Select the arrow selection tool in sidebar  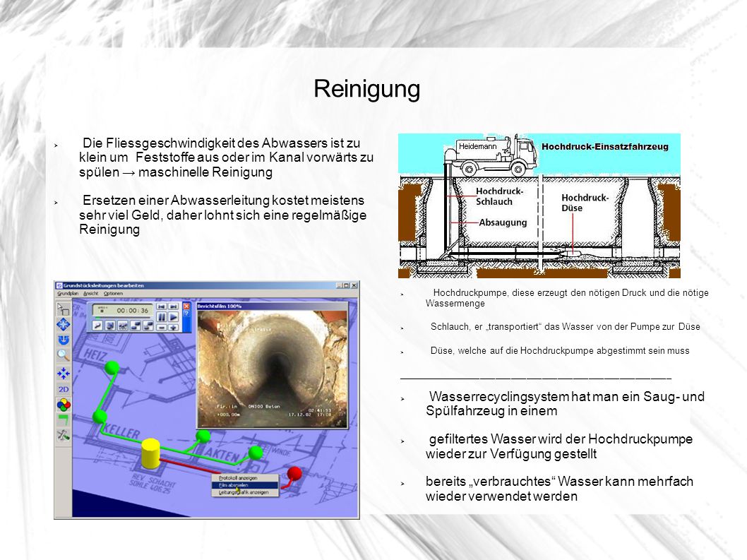click(63, 309)
